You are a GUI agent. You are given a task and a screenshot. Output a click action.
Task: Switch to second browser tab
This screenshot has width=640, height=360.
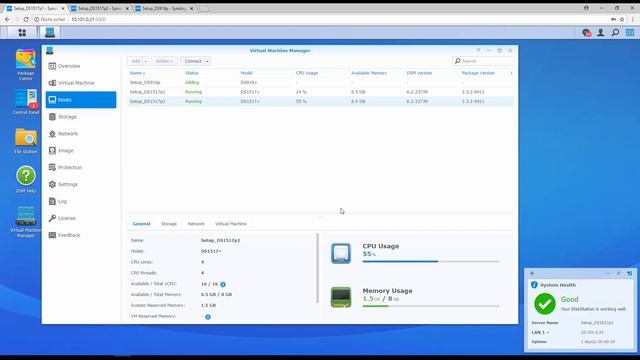tap(100, 8)
